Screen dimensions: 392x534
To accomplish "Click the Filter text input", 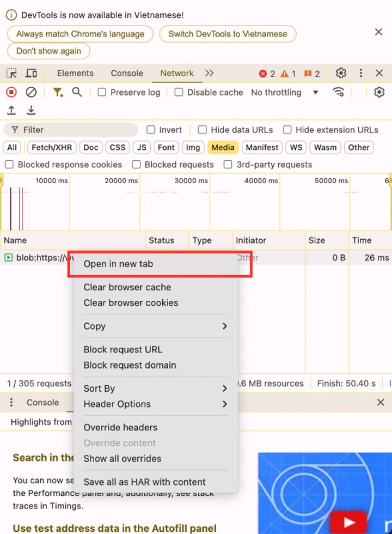I will click(x=71, y=130).
